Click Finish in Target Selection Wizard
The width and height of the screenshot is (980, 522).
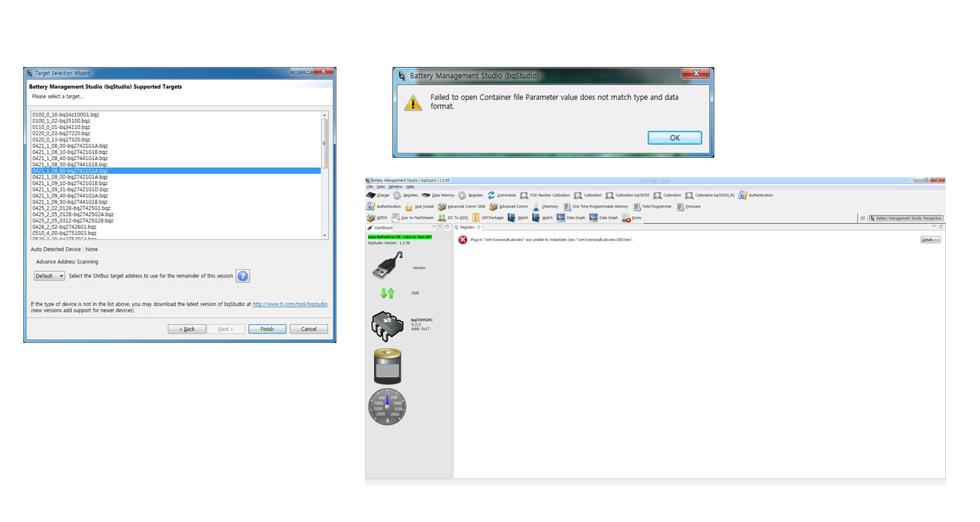(x=267, y=329)
